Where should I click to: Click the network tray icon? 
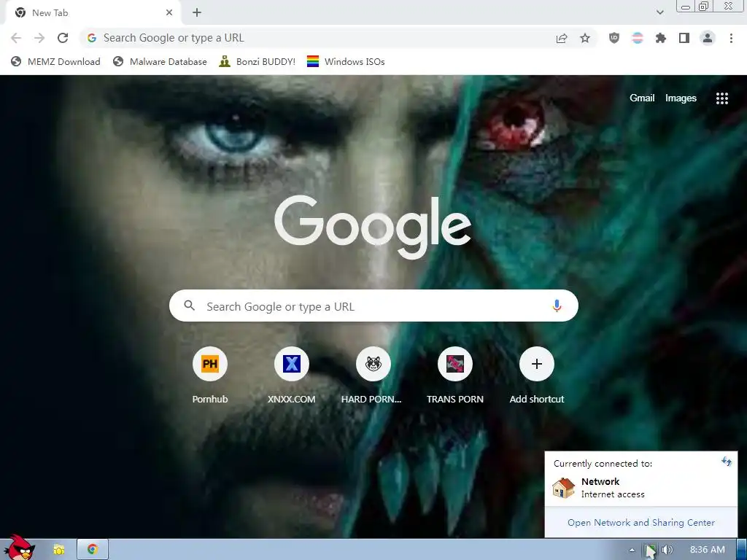pos(650,550)
